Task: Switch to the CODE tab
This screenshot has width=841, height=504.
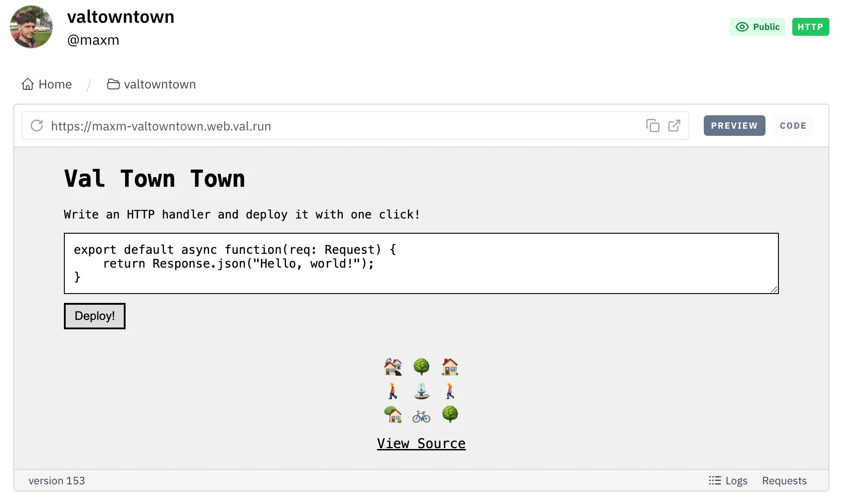Action: click(793, 126)
